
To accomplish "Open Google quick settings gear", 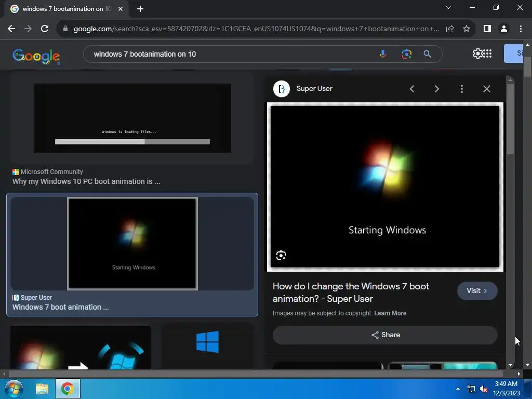I will tap(477, 54).
